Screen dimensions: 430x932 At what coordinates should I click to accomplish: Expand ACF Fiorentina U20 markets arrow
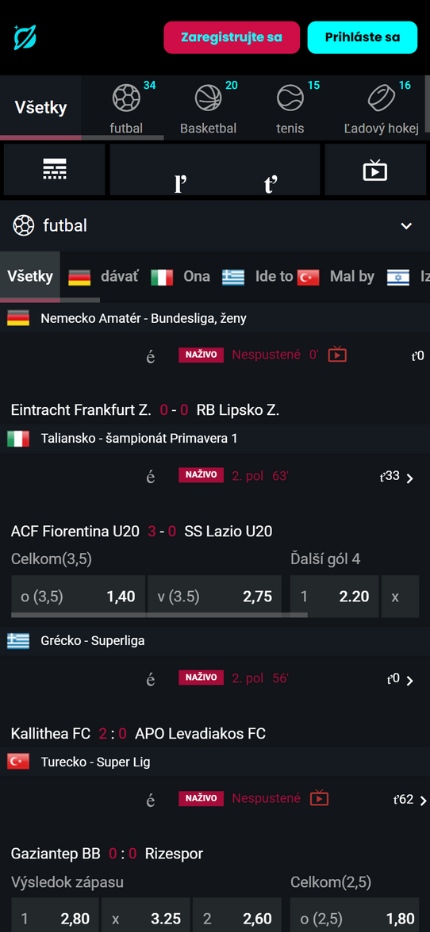tap(410, 478)
